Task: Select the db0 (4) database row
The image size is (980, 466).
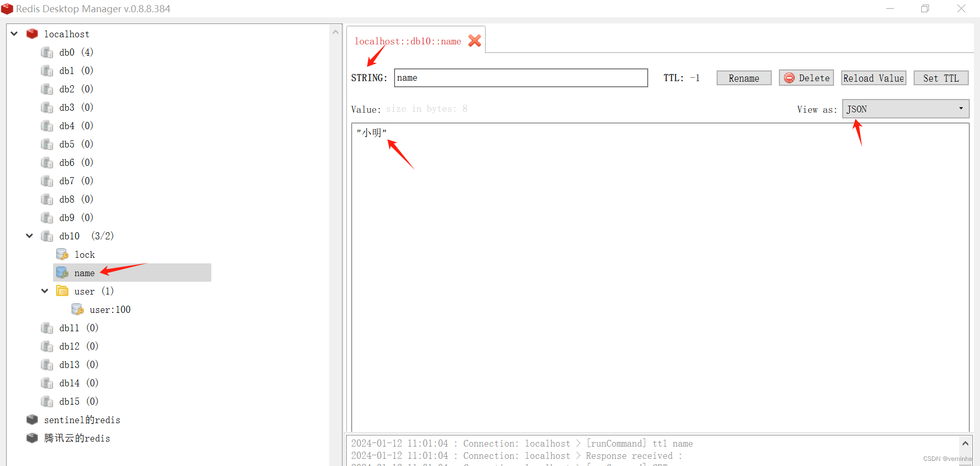Action: 76,52
